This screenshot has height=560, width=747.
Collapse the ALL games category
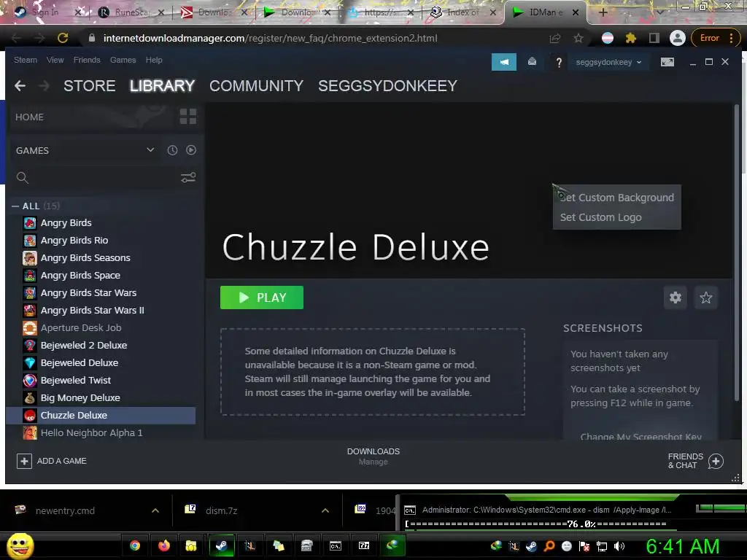point(15,206)
